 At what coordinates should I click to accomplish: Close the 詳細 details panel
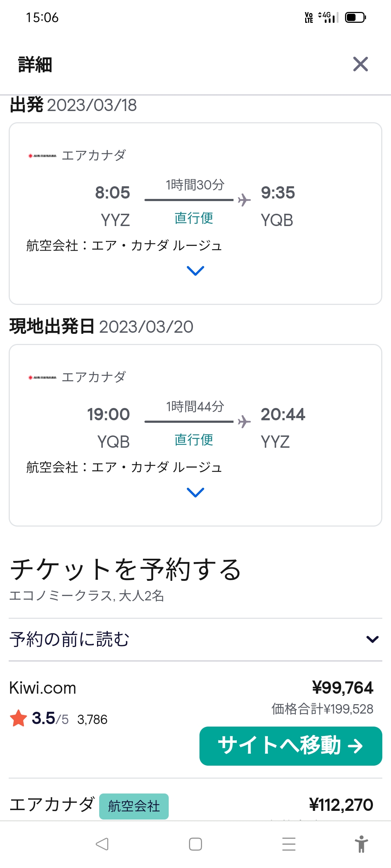click(x=360, y=64)
